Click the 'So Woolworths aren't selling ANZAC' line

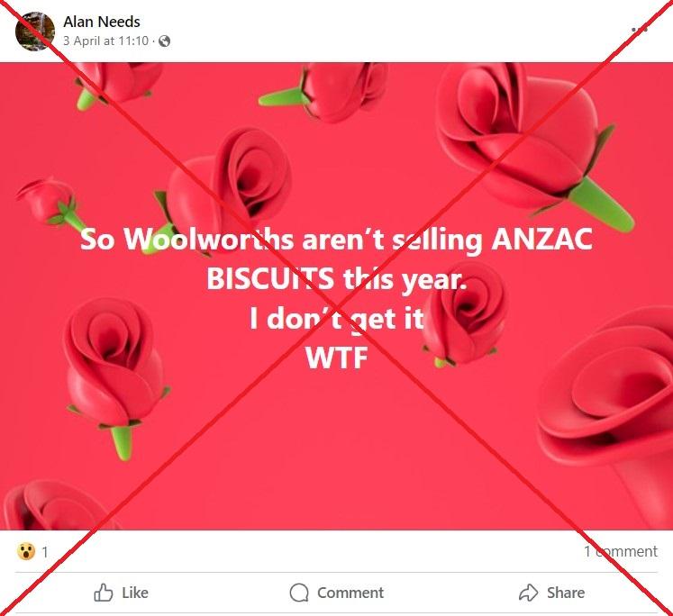(x=336, y=240)
